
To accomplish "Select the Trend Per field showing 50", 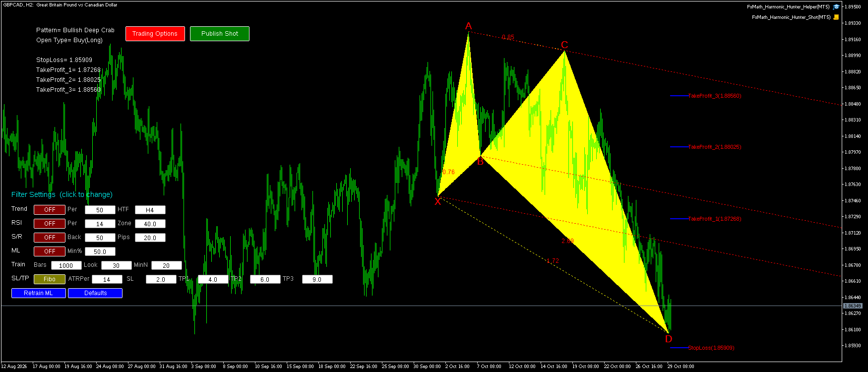I will pos(100,210).
